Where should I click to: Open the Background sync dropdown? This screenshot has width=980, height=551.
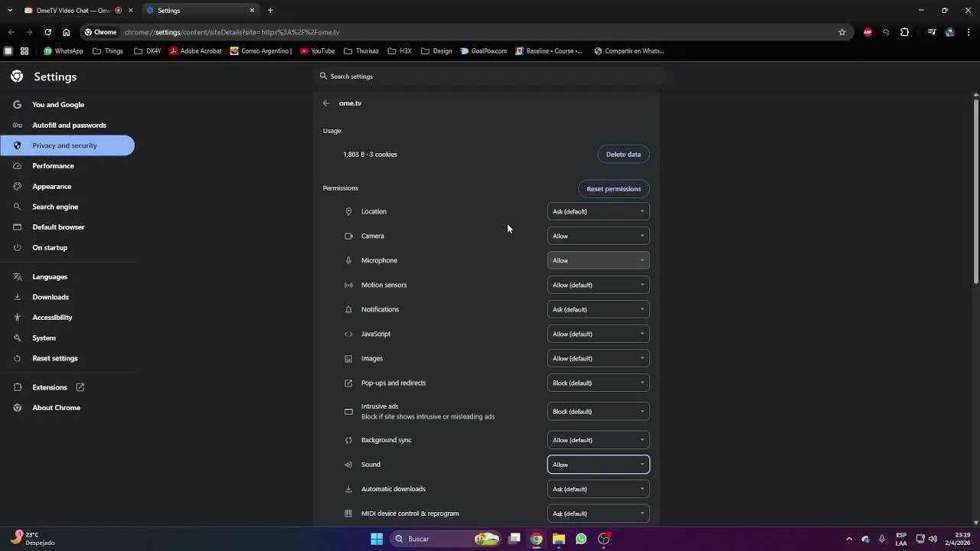pos(599,440)
